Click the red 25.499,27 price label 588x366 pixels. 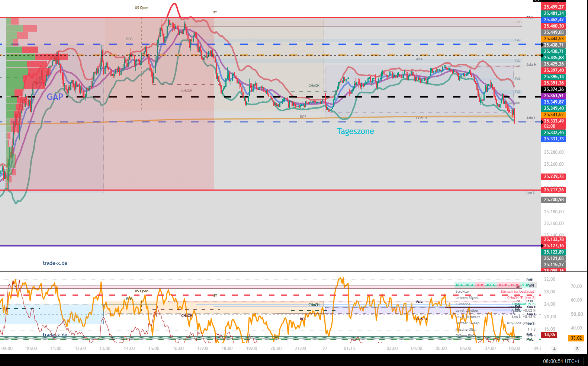point(554,7)
